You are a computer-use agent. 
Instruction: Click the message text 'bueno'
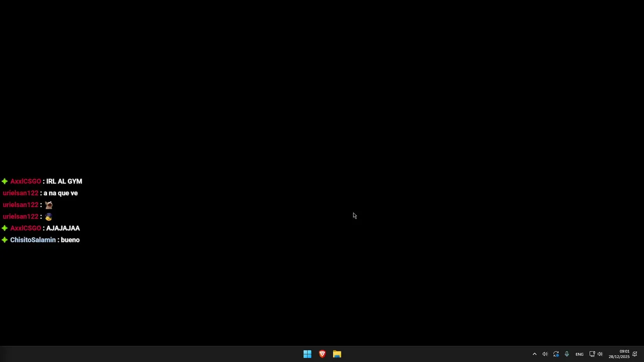click(x=70, y=240)
